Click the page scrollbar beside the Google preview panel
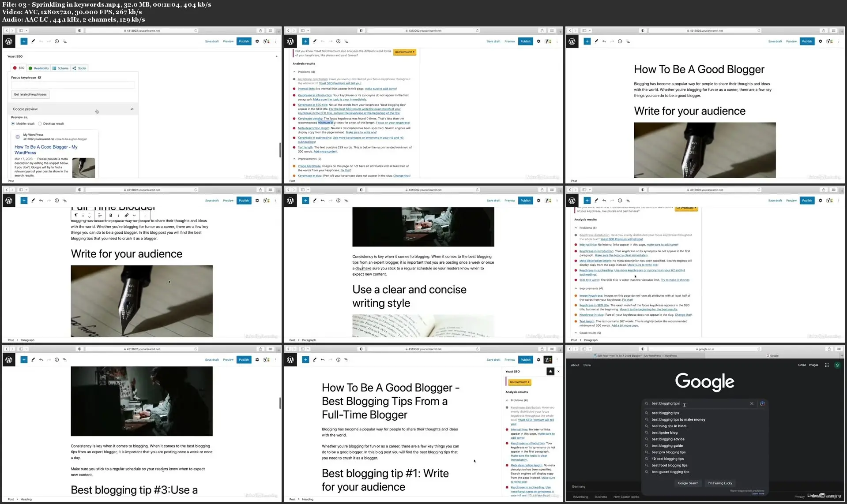 click(280, 150)
